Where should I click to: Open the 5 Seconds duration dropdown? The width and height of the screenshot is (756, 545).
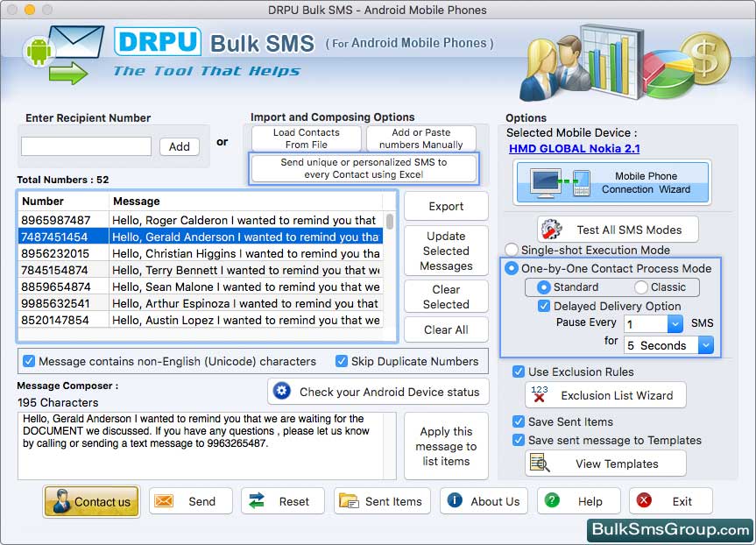click(x=706, y=345)
